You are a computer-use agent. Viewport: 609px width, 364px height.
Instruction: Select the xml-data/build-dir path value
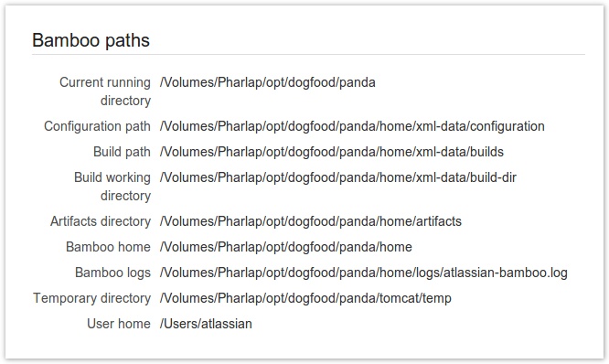[x=338, y=177]
